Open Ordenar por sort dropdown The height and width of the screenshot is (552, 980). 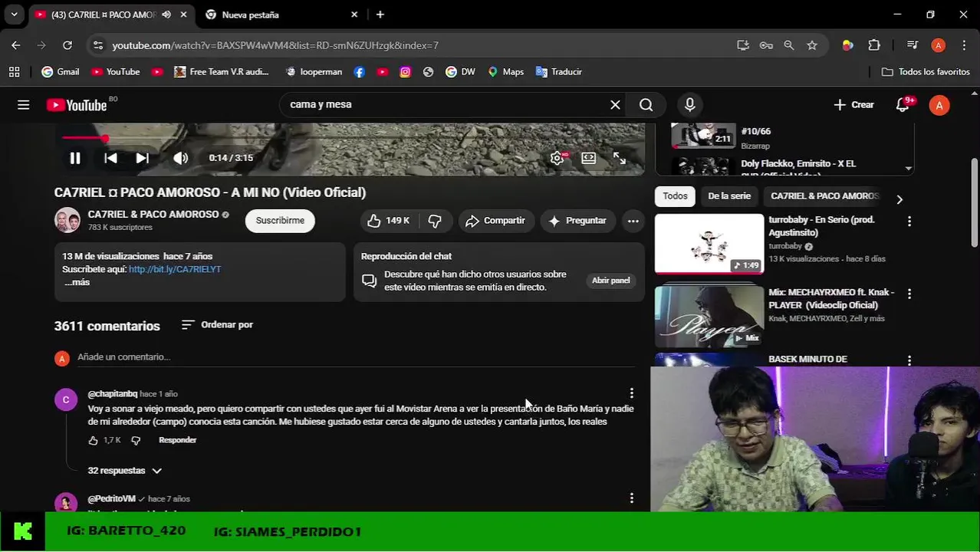[x=217, y=325]
